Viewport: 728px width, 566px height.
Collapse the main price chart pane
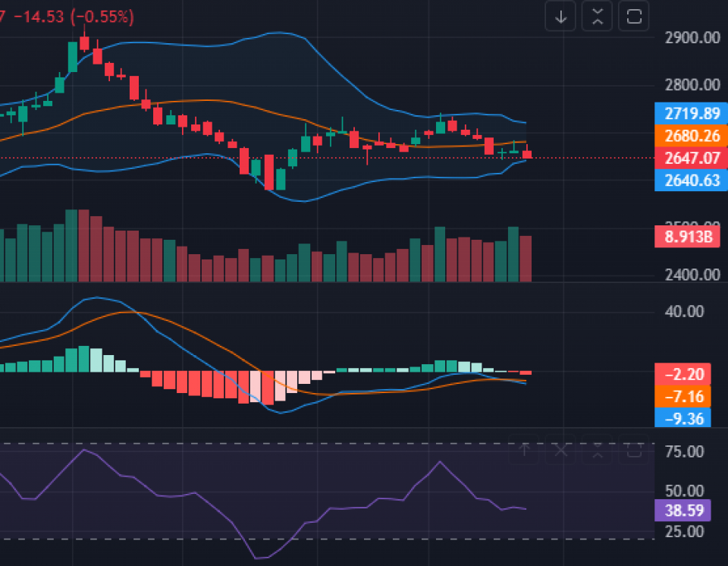[598, 17]
